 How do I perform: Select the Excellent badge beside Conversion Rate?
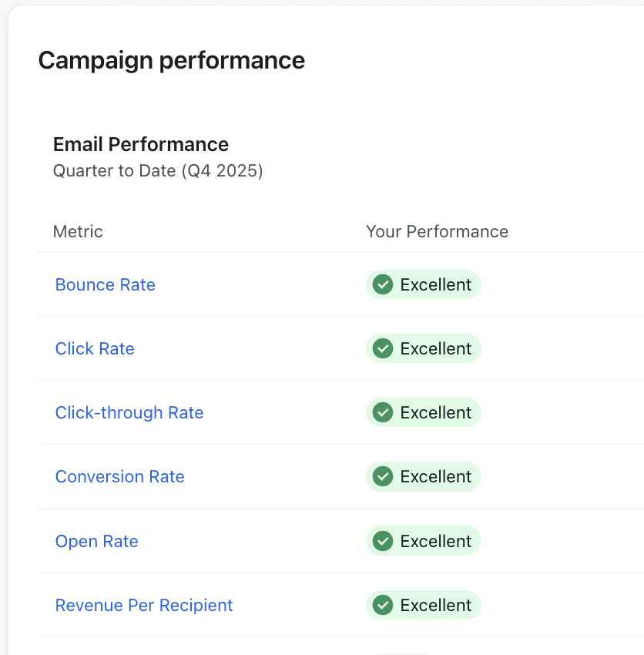[x=424, y=477]
